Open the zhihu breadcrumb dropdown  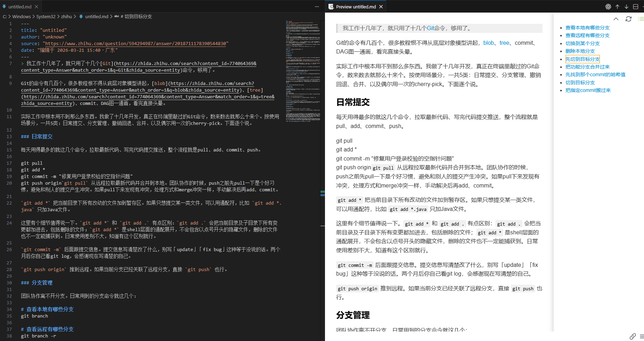67,16
